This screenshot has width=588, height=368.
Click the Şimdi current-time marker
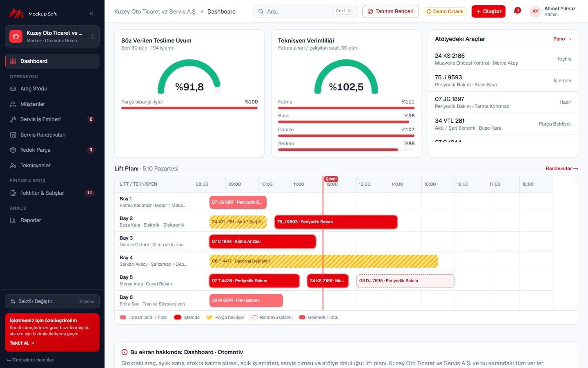pos(331,179)
